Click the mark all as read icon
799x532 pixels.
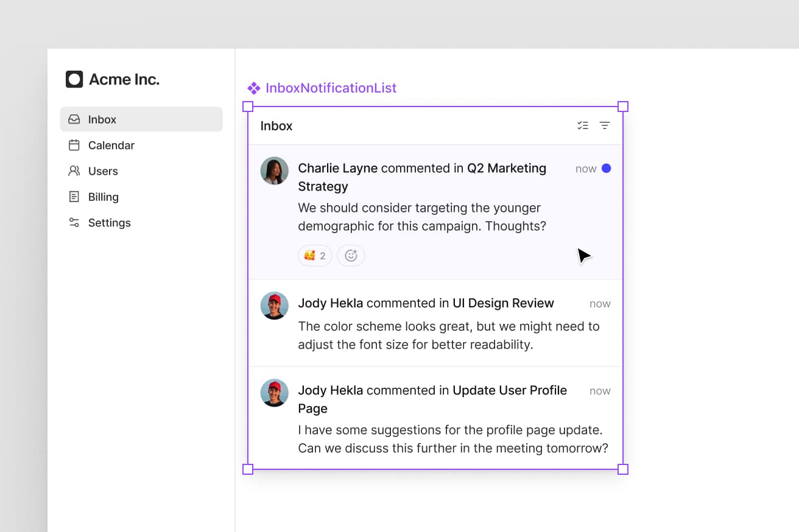click(x=583, y=125)
